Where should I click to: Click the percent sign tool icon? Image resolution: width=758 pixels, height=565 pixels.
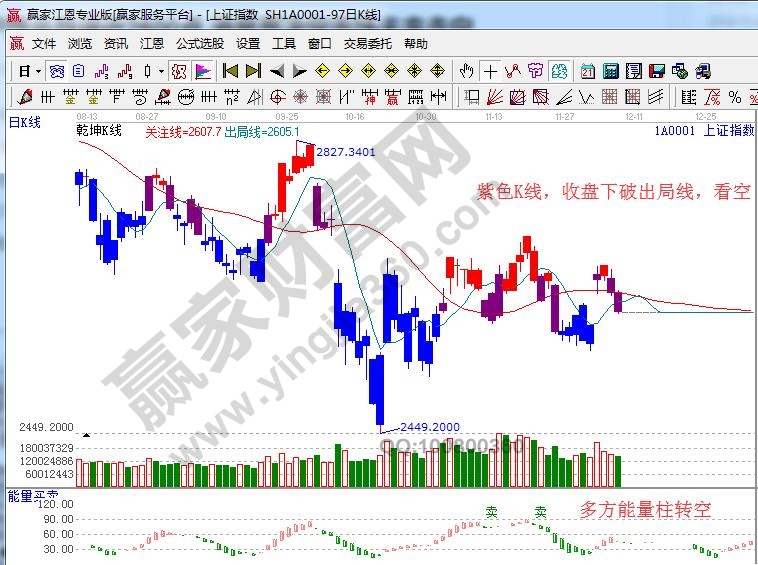click(x=734, y=97)
